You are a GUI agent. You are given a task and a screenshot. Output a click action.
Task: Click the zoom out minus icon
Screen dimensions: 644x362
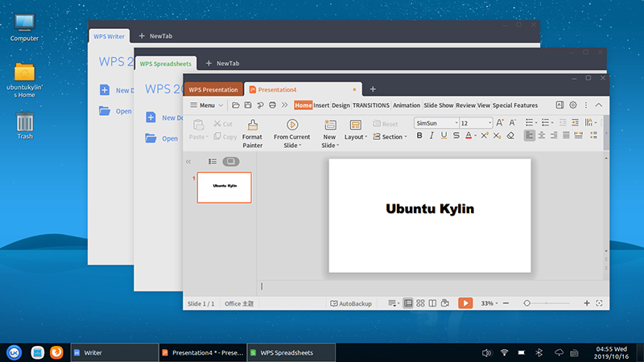[506, 303]
